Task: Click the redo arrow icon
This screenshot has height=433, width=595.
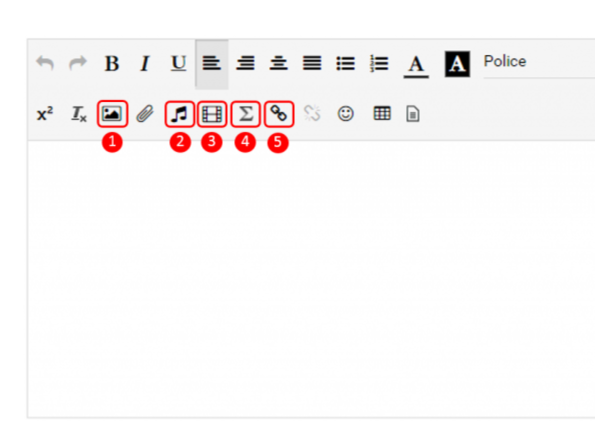Action: [78, 63]
